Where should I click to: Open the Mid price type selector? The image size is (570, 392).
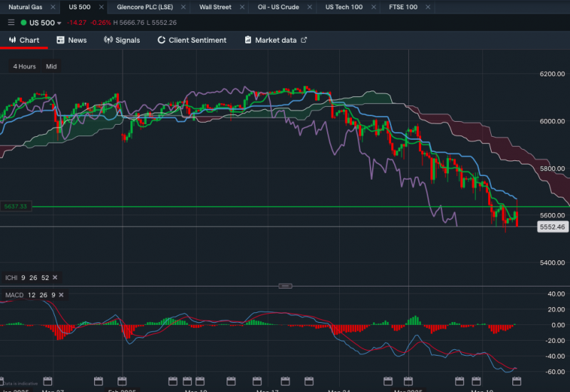[x=51, y=66]
